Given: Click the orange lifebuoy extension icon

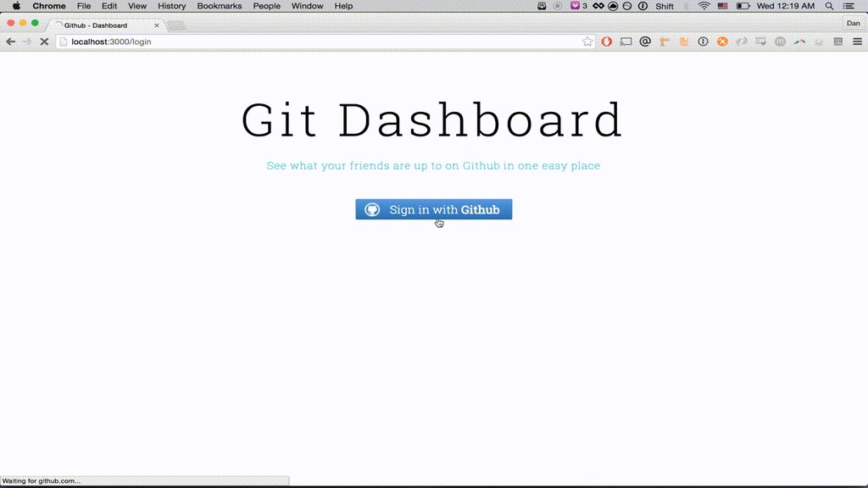Looking at the screenshot, I should point(722,42).
